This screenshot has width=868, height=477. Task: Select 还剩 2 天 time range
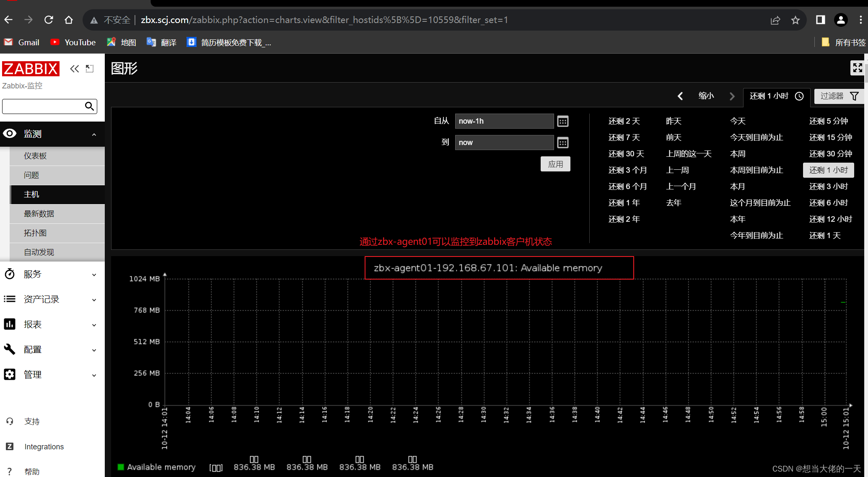624,121
